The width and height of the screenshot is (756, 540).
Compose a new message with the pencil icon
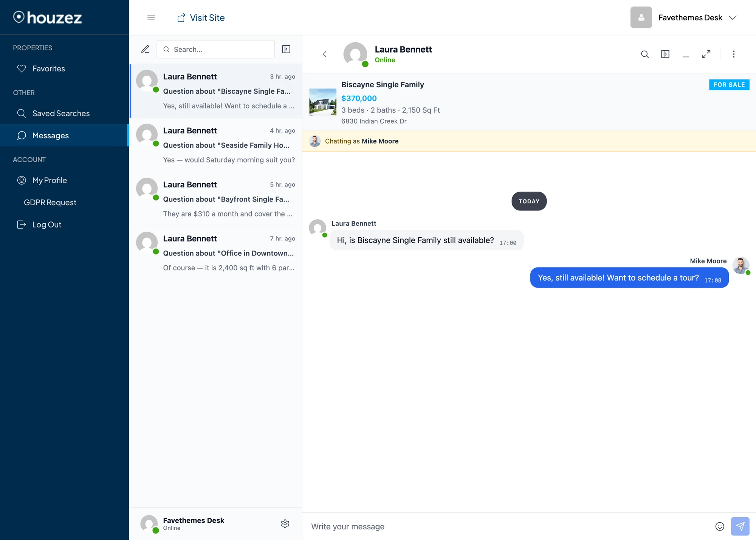click(145, 49)
